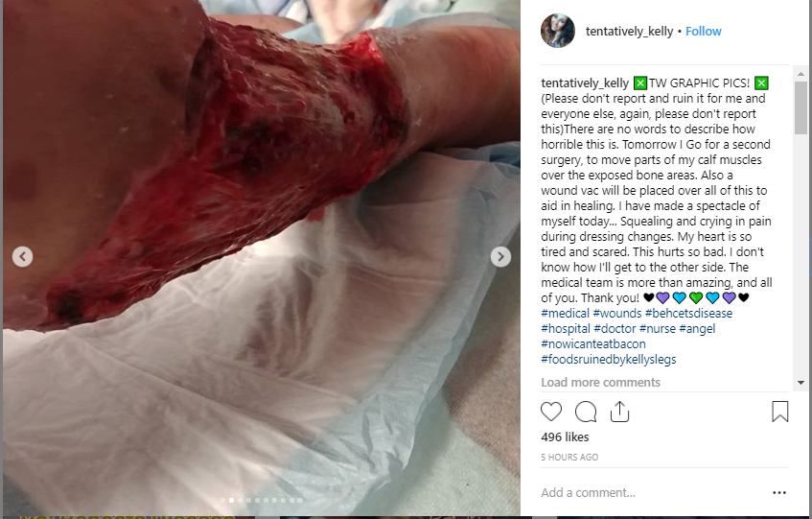
Task: Open the comment bubble icon
Action: pos(586,412)
